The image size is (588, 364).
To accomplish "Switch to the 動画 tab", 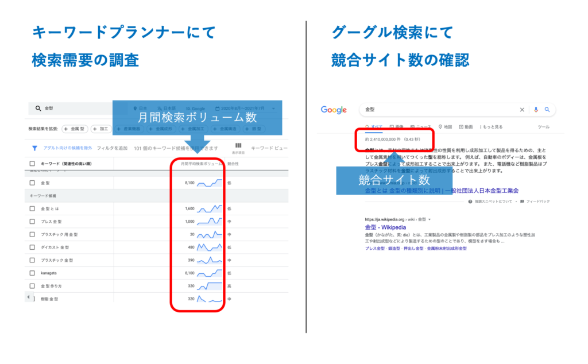I will [466, 127].
